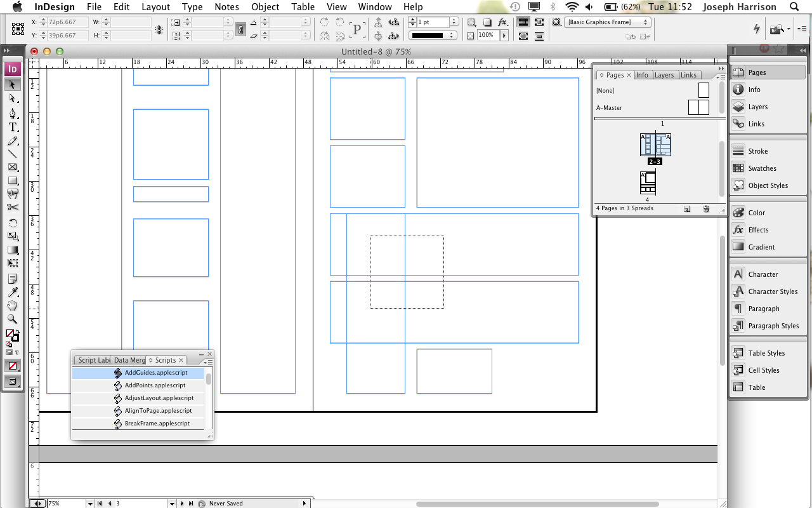Select the Selection tool (black arrow)
812x508 pixels.
pos(12,84)
